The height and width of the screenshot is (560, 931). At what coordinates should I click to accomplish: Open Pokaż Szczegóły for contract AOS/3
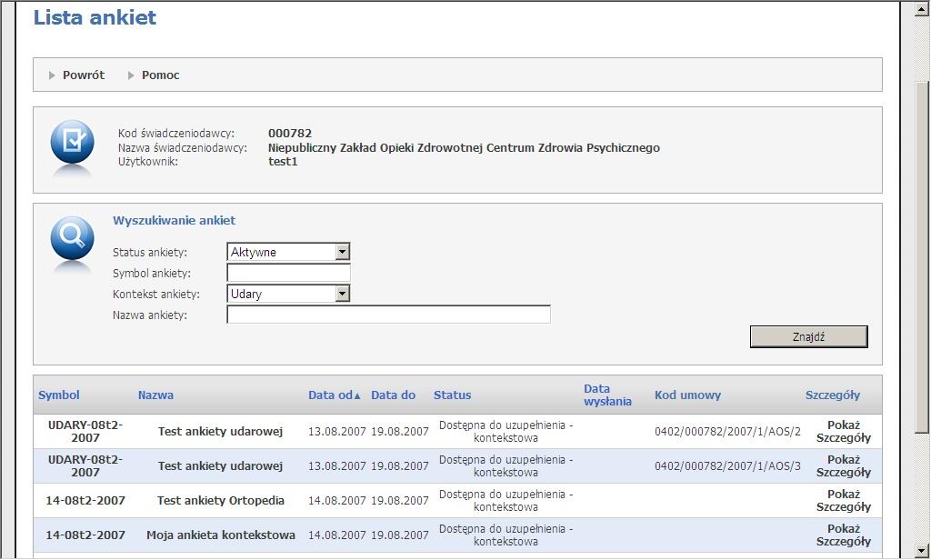(x=843, y=466)
